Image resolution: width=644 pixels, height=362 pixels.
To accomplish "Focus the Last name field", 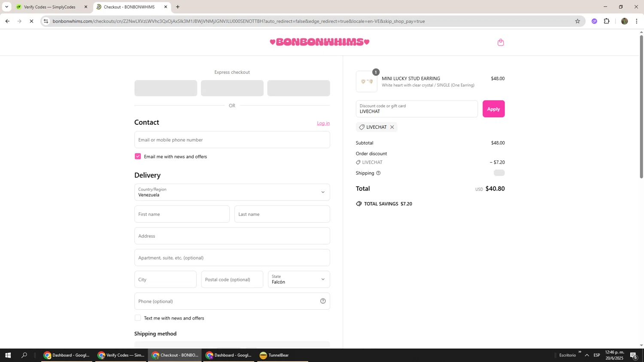I will point(282,214).
